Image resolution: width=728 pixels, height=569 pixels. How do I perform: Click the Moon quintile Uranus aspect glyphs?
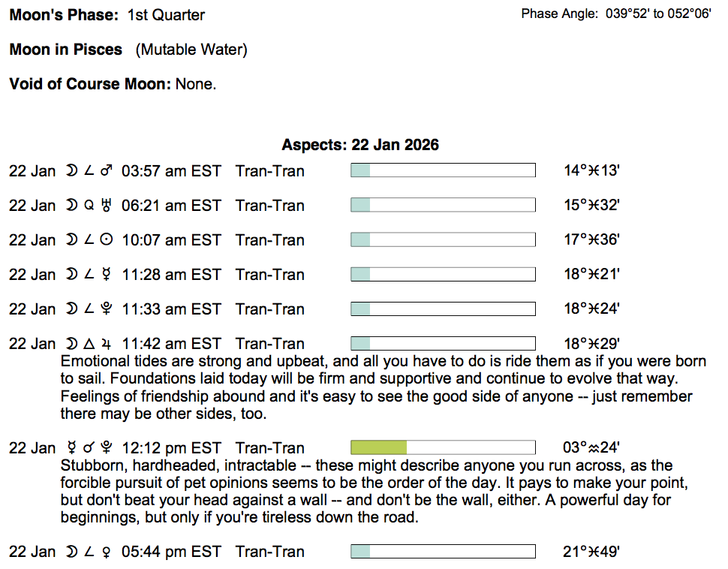pyautogui.click(x=89, y=206)
